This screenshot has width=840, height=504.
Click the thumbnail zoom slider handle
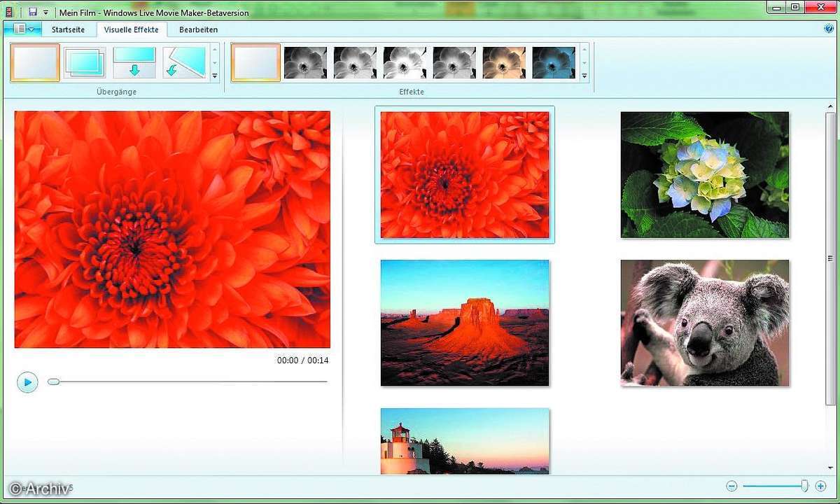click(x=804, y=486)
